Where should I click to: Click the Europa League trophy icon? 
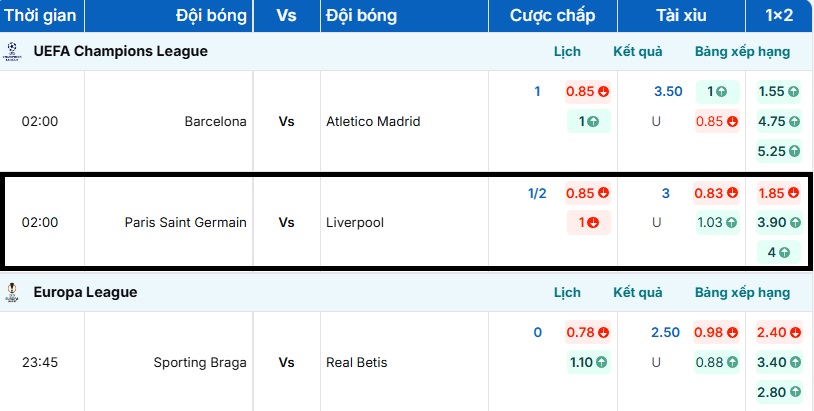[11, 292]
